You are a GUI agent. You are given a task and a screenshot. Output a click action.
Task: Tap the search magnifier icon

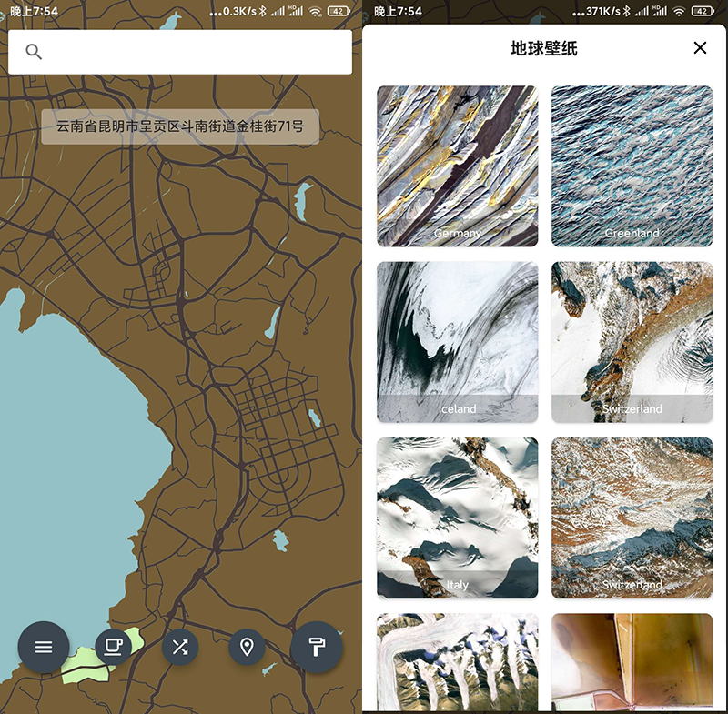(x=34, y=52)
